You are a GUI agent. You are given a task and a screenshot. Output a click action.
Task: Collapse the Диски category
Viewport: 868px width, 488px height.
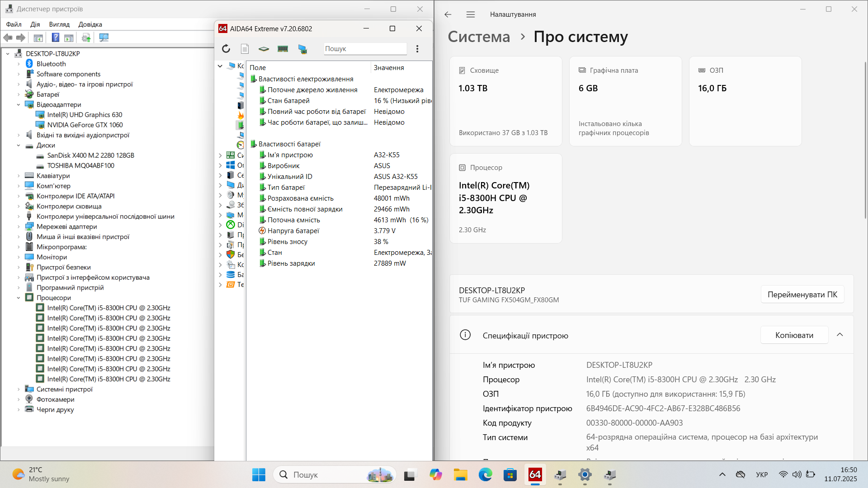[x=19, y=145]
